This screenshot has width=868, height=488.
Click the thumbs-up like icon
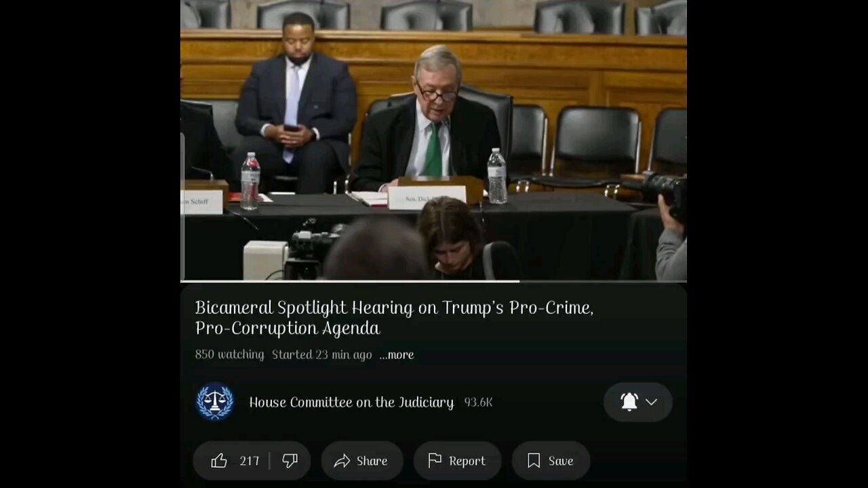click(219, 461)
